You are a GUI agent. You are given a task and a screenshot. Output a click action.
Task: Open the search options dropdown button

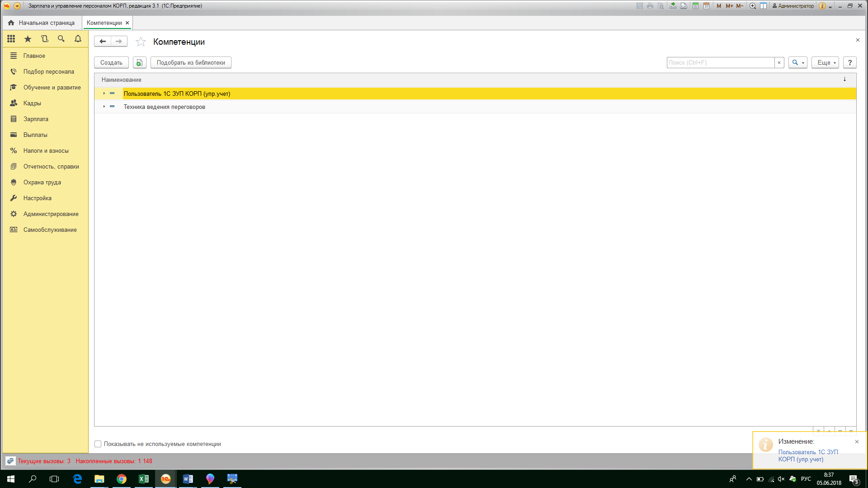coord(798,62)
